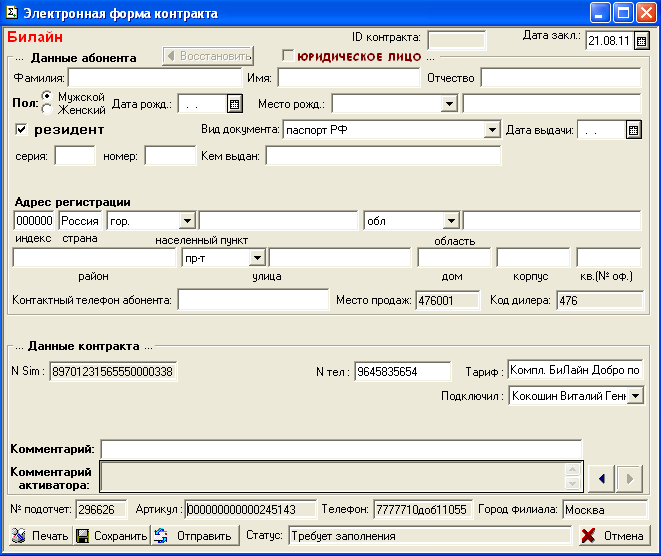Click the страна field Россия
The height and width of the screenshot is (556, 661).
click(80, 220)
